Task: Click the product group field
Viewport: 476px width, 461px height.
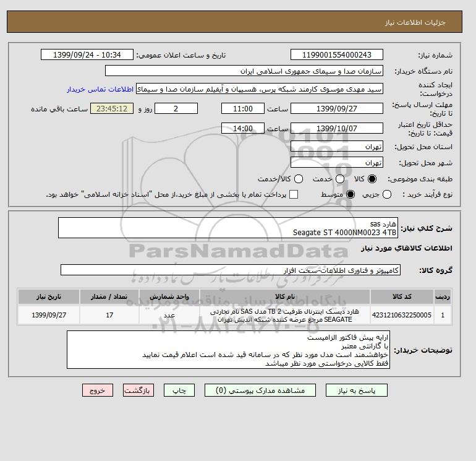Action: [231, 270]
